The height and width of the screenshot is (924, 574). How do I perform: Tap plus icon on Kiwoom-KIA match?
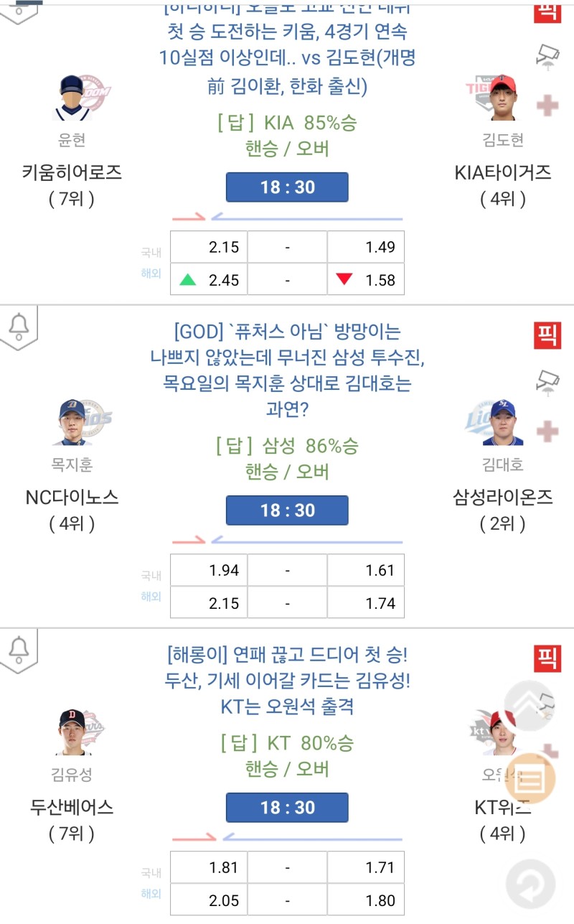548,106
